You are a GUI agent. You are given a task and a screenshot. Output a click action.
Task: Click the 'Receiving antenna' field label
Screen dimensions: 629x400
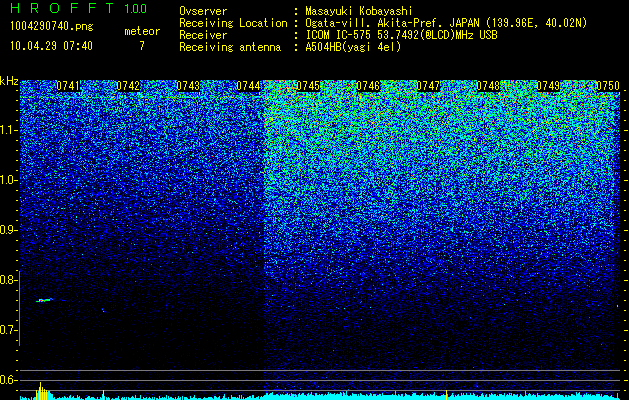(x=230, y=47)
